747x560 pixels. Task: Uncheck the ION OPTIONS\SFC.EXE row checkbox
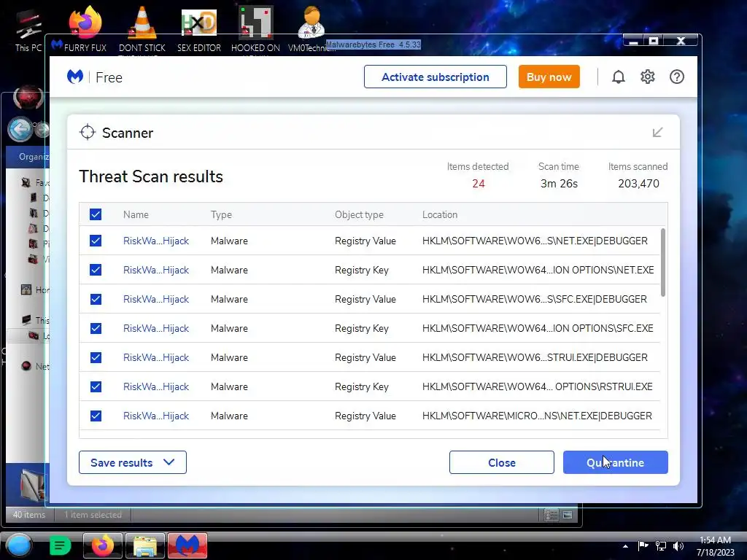tap(96, 328)
